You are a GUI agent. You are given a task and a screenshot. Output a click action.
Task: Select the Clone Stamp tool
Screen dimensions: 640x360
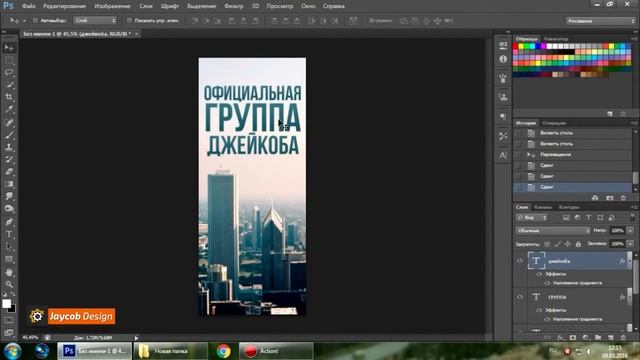[9, 147]
